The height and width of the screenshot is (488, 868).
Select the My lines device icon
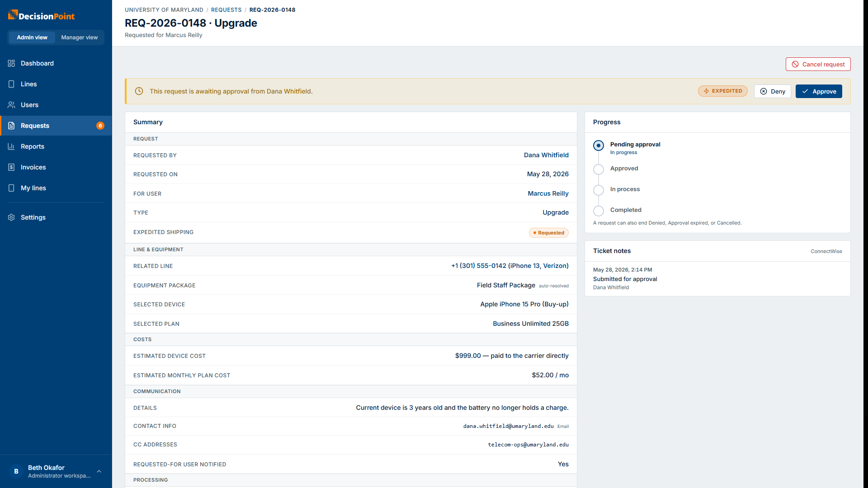click(x=11, y=188)
